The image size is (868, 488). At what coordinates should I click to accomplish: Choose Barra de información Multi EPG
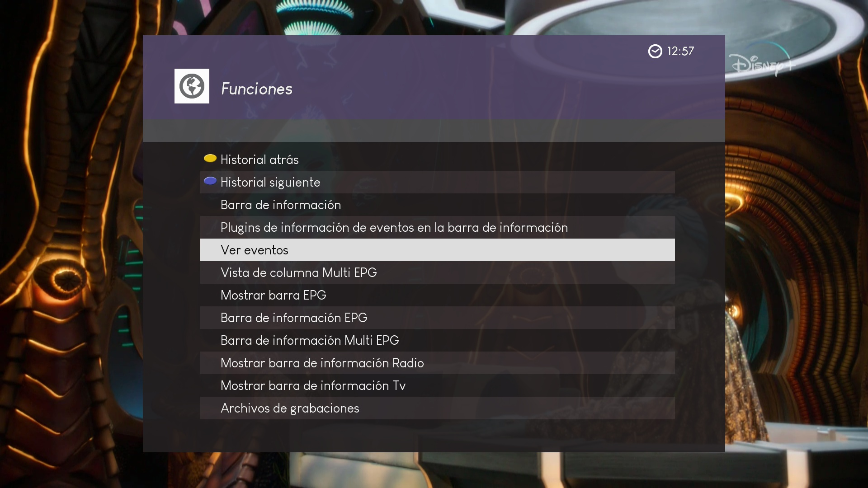[438, 340]
